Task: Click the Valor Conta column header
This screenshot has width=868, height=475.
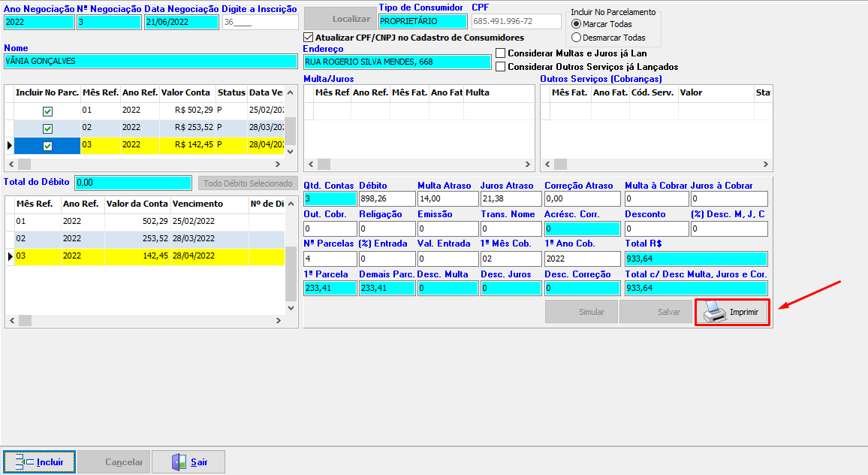Action: pos(185,92)
